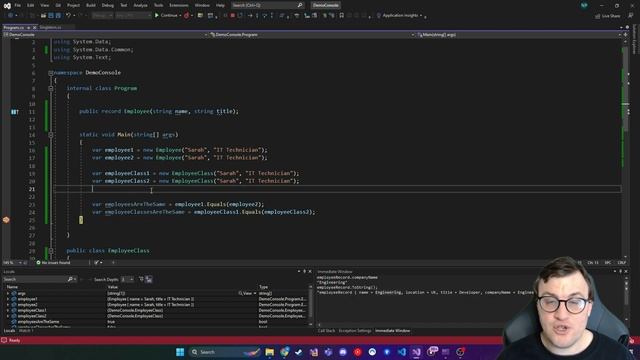Click the search magnifier in title bar
The image size is (640, 360).
(x=300, y=5)
